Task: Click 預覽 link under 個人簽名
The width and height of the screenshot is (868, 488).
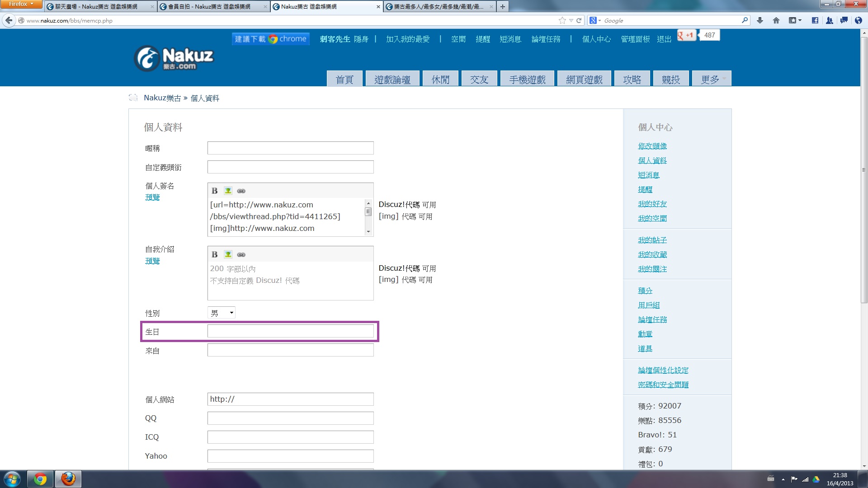Action: coord(152,197)
